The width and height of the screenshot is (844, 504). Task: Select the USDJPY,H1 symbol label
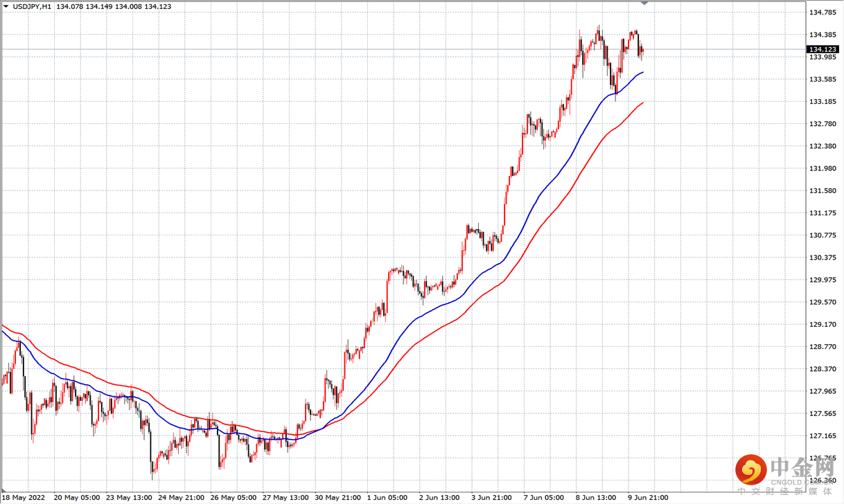point(31,6)
